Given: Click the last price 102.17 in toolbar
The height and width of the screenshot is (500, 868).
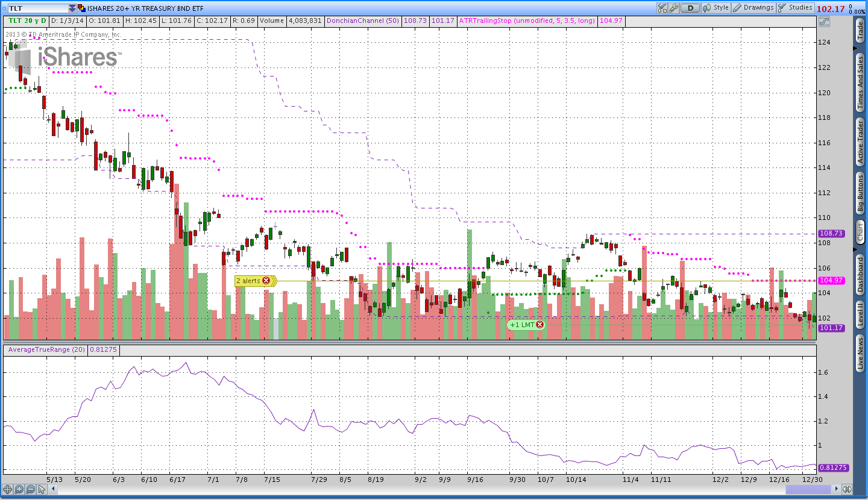Looking at the screenshot, I should pyautogui.click(x=831, y=8).
